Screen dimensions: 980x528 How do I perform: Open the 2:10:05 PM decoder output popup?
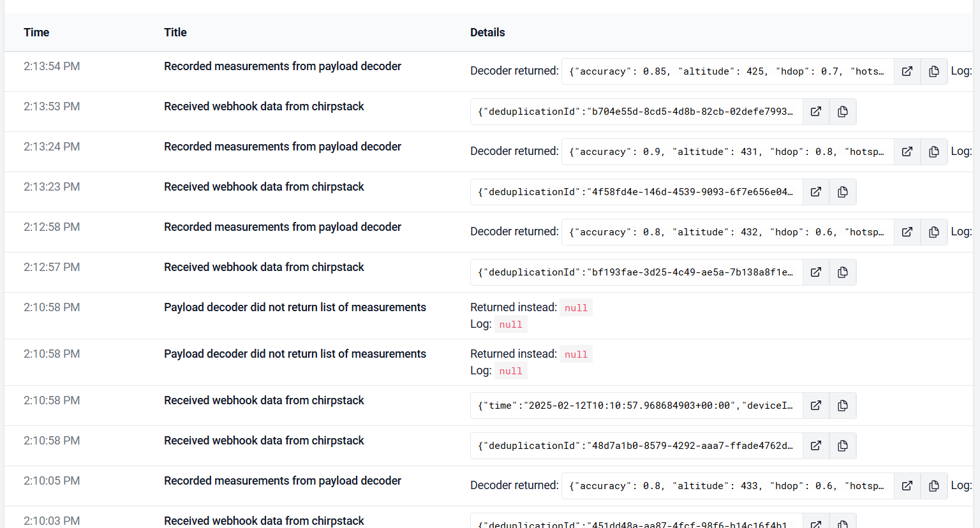(907, 486)
